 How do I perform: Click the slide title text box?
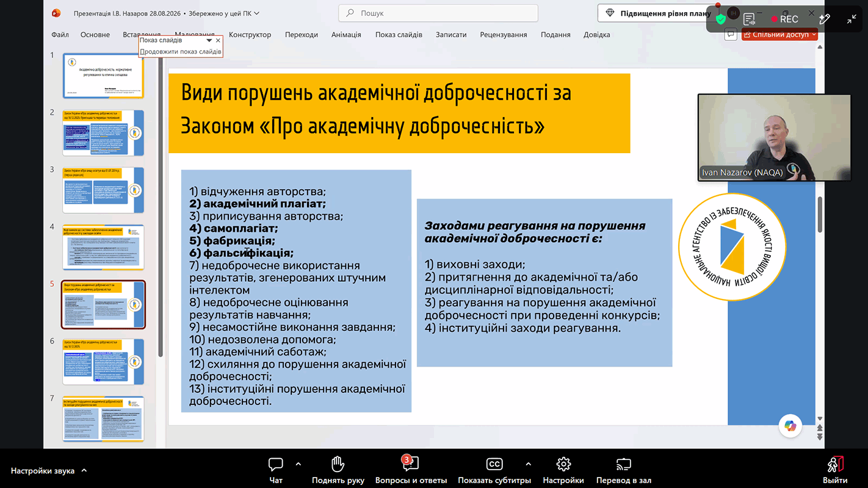pyautogui.click(x=399, y=113)
